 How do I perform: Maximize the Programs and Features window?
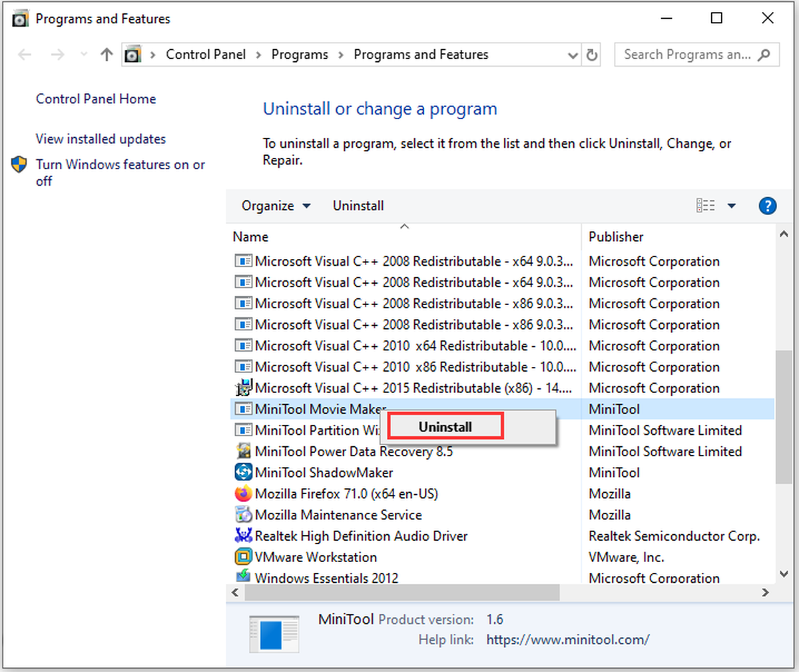pos(716,18)
